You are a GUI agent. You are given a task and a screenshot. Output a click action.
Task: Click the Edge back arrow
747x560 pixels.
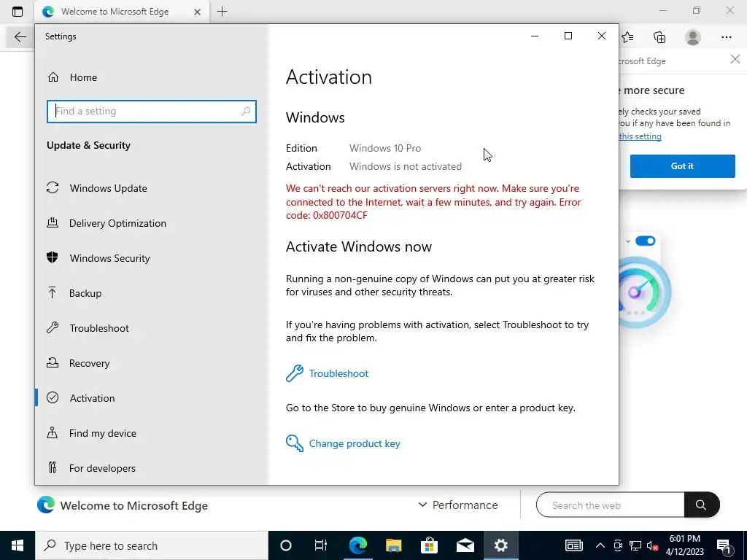tap(20, 36)
